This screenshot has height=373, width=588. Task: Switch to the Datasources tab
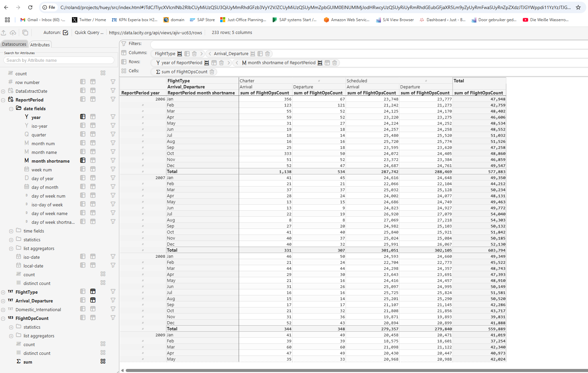point(14,44)
